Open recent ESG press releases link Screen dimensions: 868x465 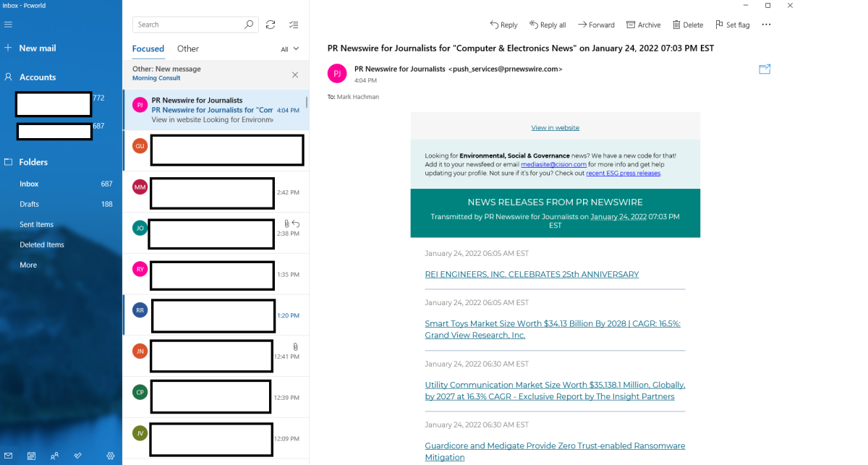(623, 173)
